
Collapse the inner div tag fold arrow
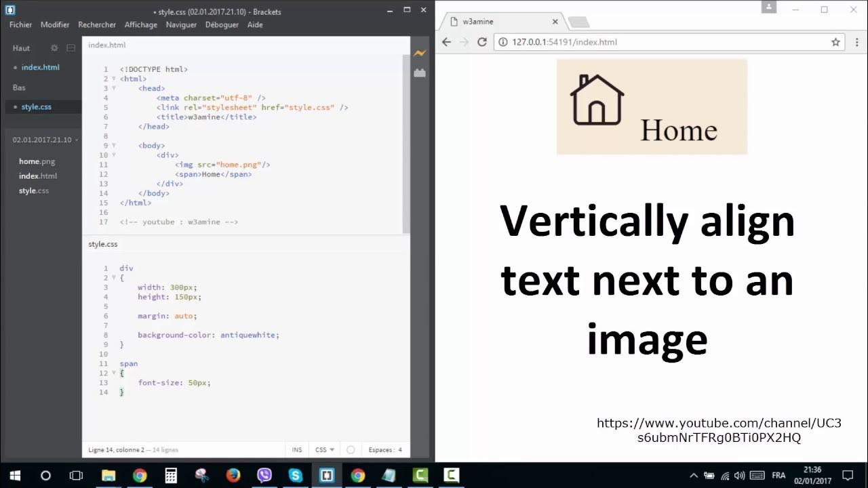(114, 155)
